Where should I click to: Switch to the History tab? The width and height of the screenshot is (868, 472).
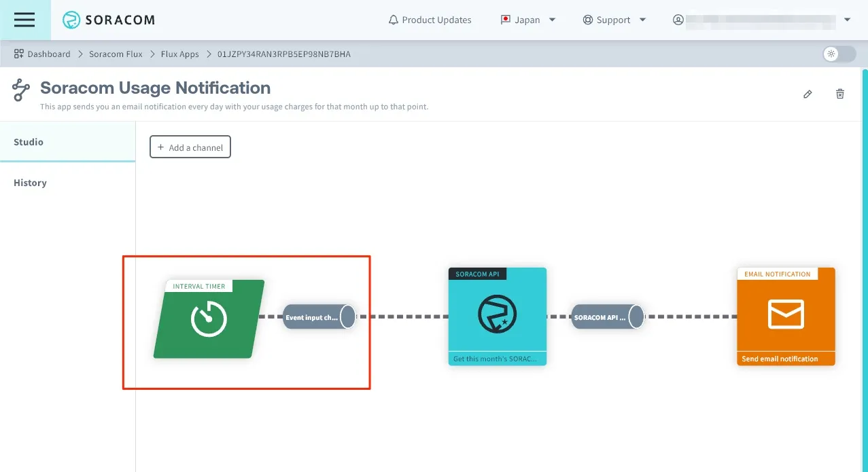coord(67,183)
